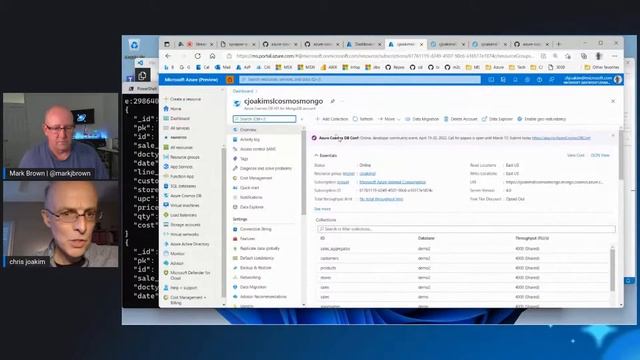Open the Move dropdown in the command bar
Image resolution: width=640 pixels, height=360 pixels.
(x=389, y=119)
